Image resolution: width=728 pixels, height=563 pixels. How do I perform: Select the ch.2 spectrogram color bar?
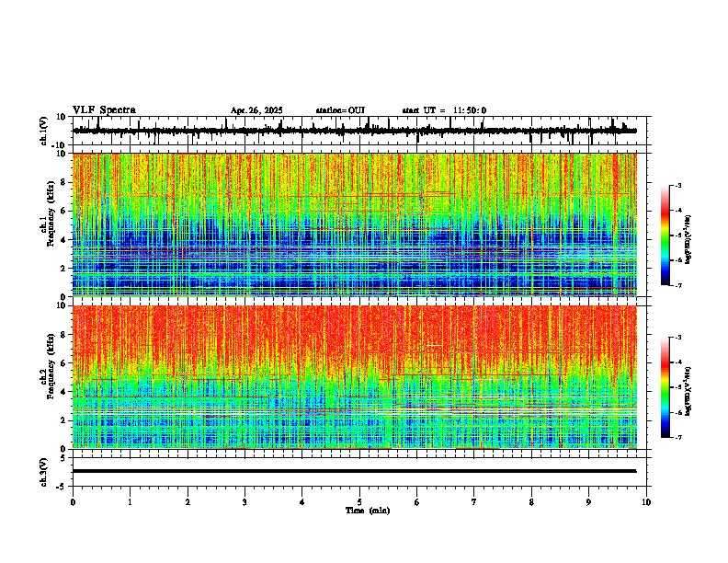(x=665, y=387)
